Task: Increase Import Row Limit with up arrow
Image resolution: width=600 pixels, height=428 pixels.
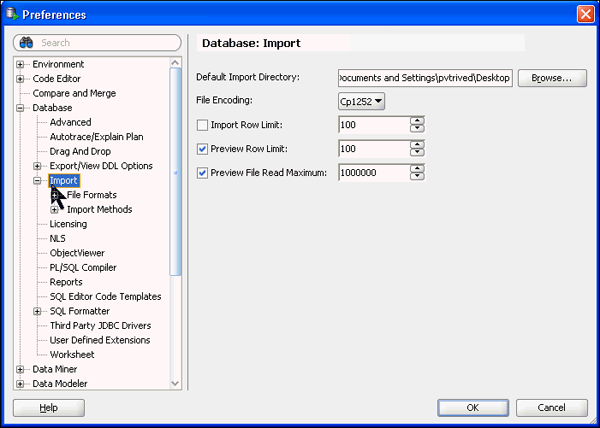Action: click(417, 120)
